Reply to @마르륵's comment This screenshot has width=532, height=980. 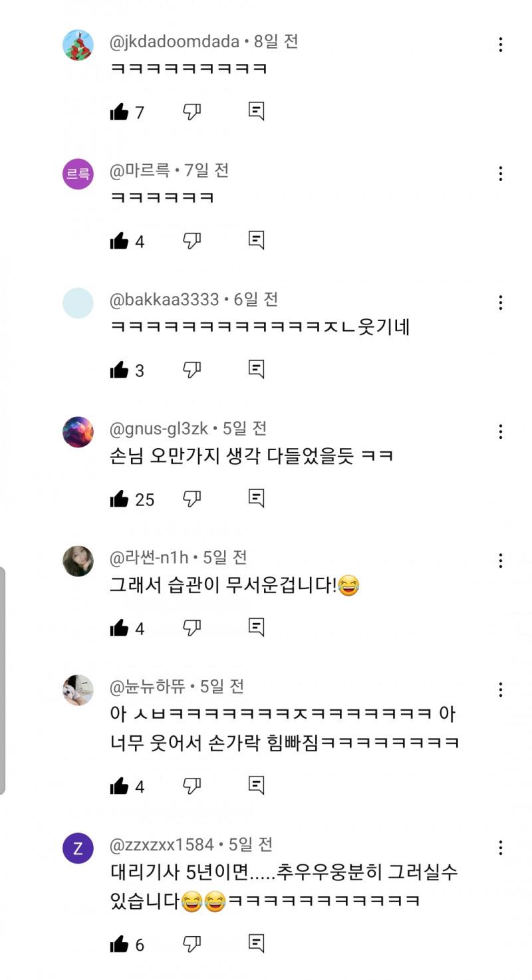click(256, 240)
